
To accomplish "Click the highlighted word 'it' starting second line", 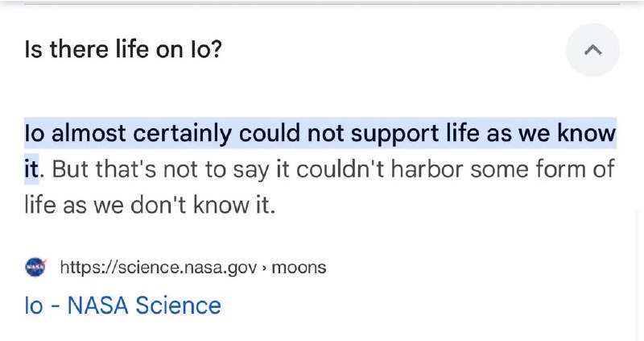I will click(31, 169).
